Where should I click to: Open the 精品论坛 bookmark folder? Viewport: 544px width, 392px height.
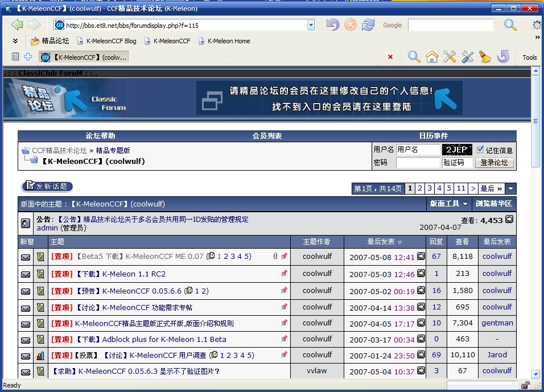pyautogui.click(x=50, y=41)
